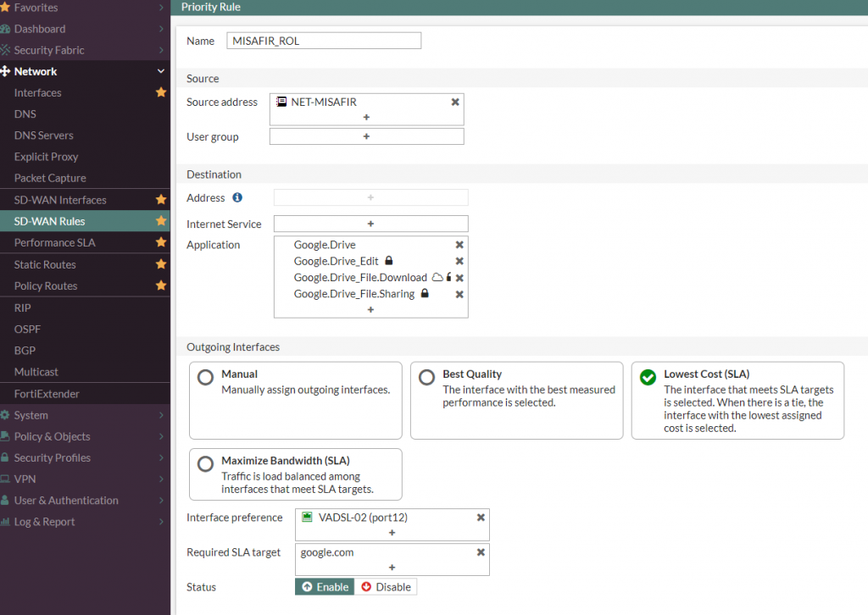Click the Address info icon

(x=237, y=197)
